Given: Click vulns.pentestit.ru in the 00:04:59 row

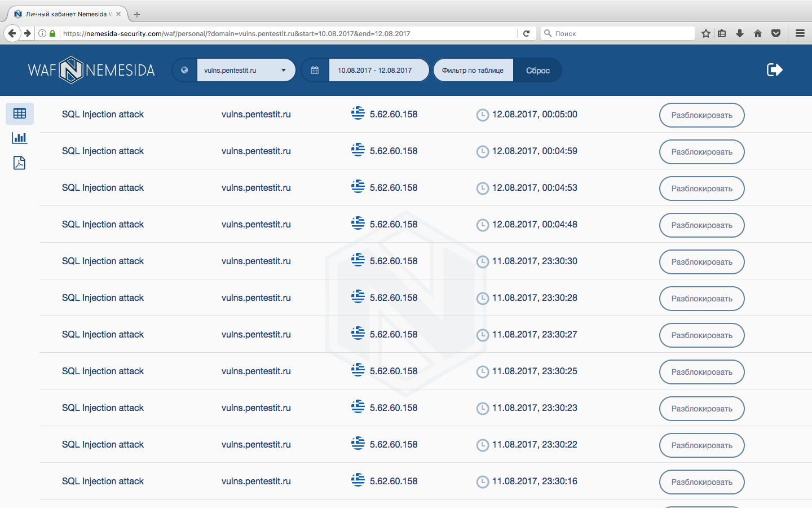Looking at the screenshot, I should (256, 151).
